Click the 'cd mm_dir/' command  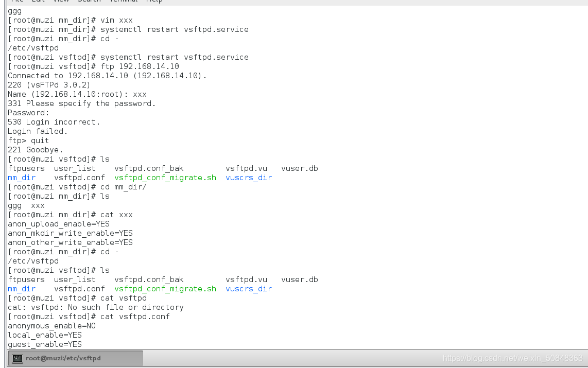point(124,187)
